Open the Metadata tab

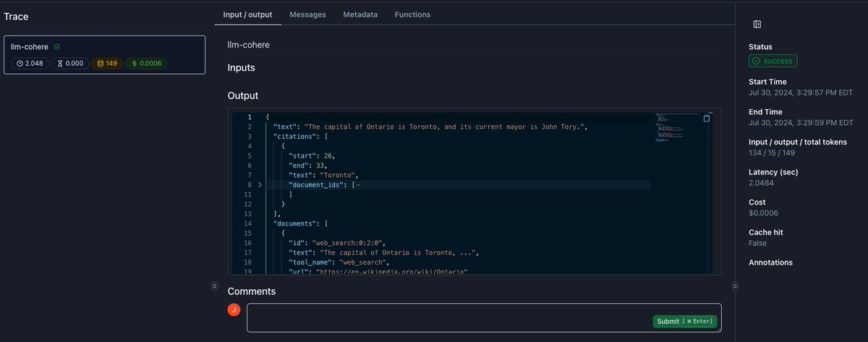point(360,14)
